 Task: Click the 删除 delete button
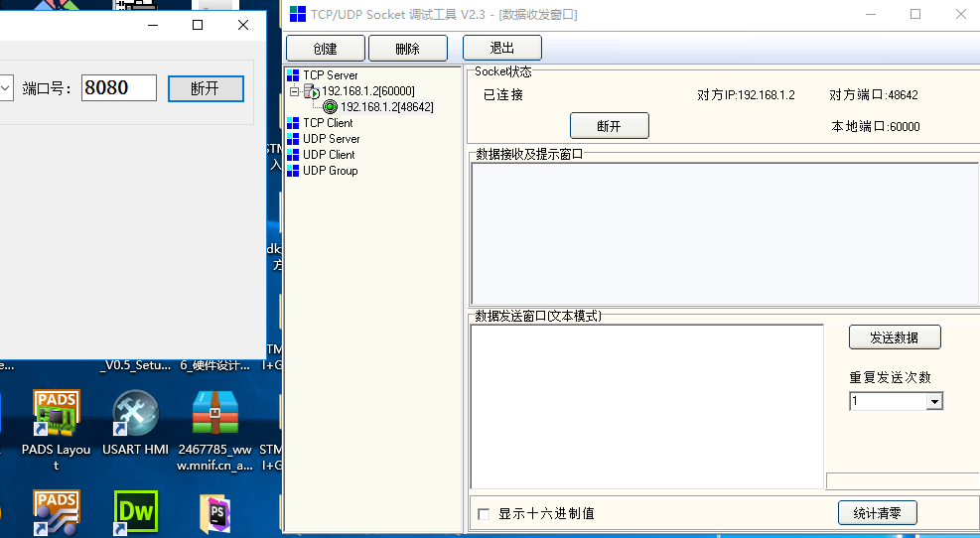point(407,48)
